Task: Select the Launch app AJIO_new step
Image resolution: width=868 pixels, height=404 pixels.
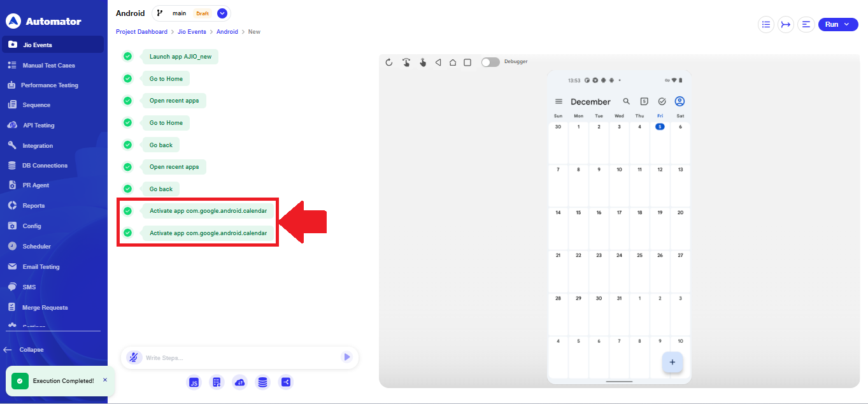Action: click(x=180, y=57)
